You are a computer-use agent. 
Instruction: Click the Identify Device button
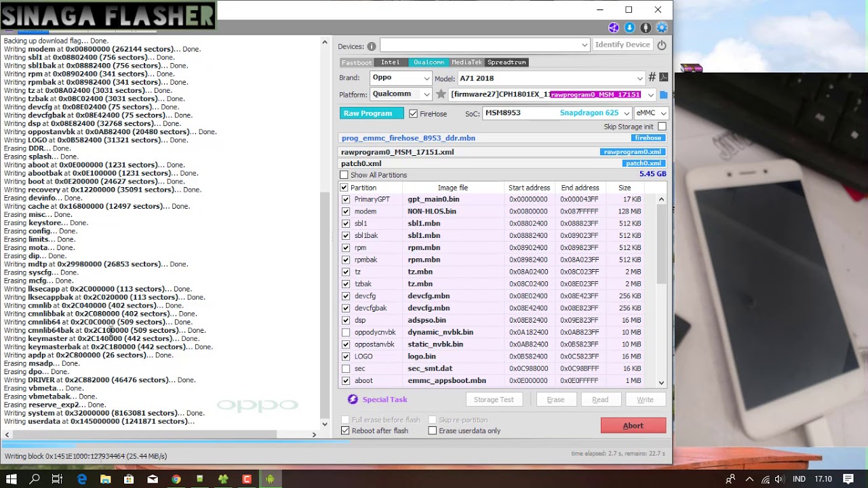(623, 45)
